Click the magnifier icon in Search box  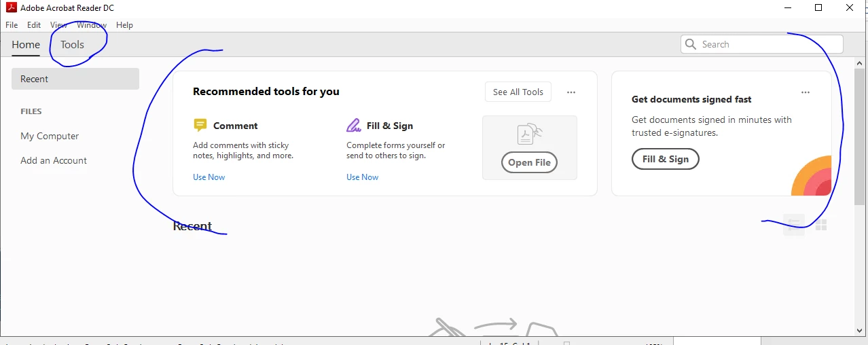click(x=691, y=44)
